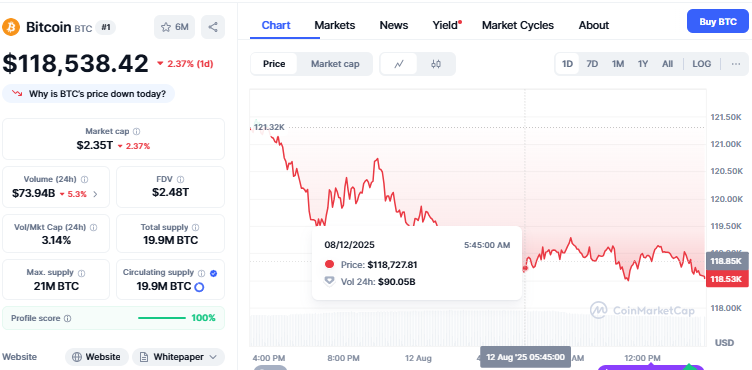This screenshot has width=752, height=370.
Task: Select the Market cap chart toggle
Action: coord(335,64)
